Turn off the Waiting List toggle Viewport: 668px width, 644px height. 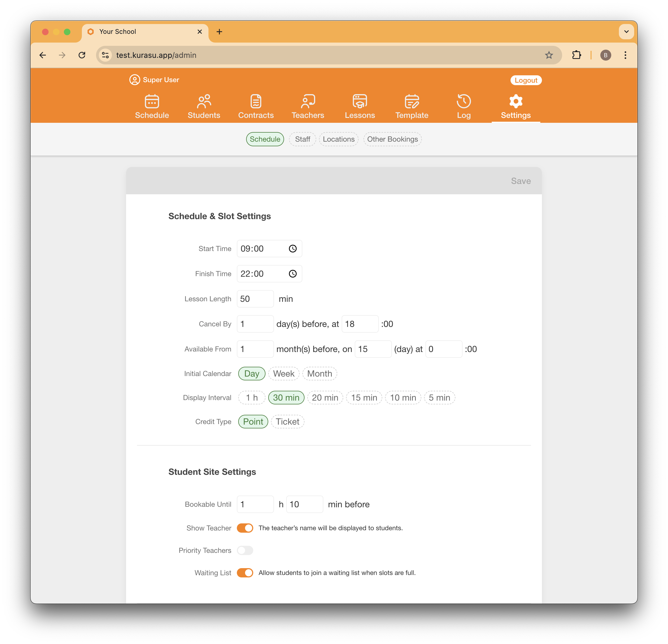tap(245, 573)
